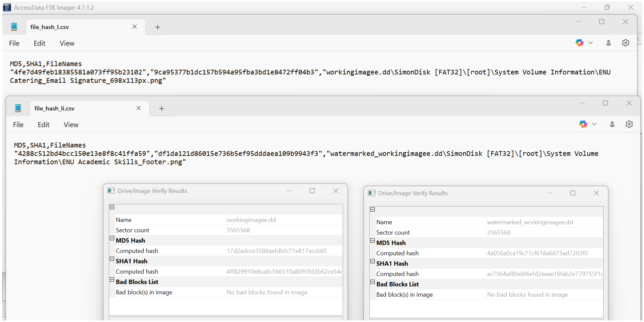The image size is (644, 322).
Task: Collapse Bad Blocks List in watermarked image results
Action: (373, 282)
